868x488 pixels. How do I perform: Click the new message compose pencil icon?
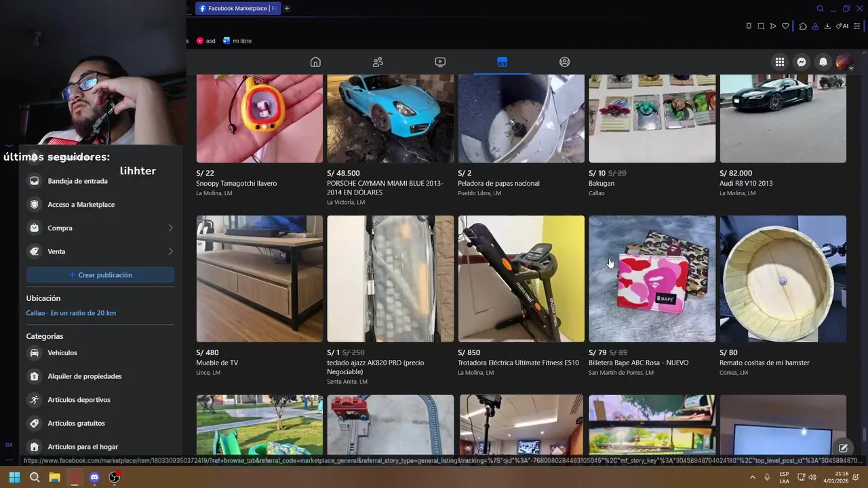[843, 448]
